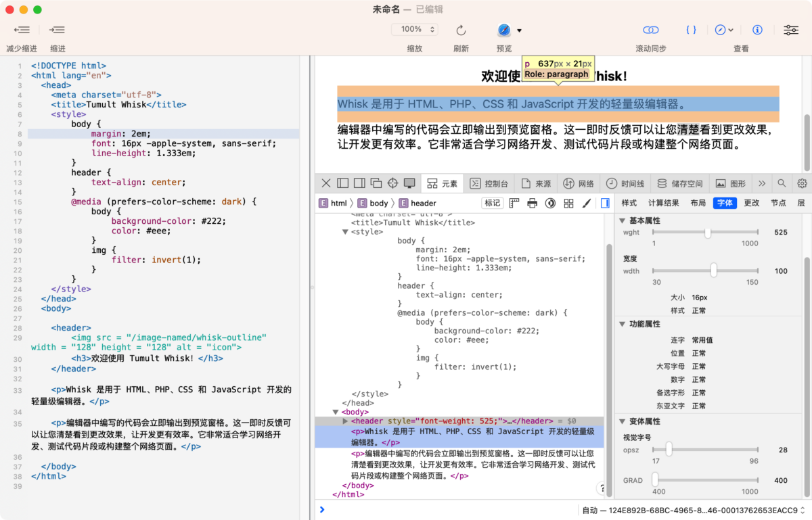Toggle the paint flashing brush icon
This screenshot has width=812, height=520.
(x=587, y=203)
